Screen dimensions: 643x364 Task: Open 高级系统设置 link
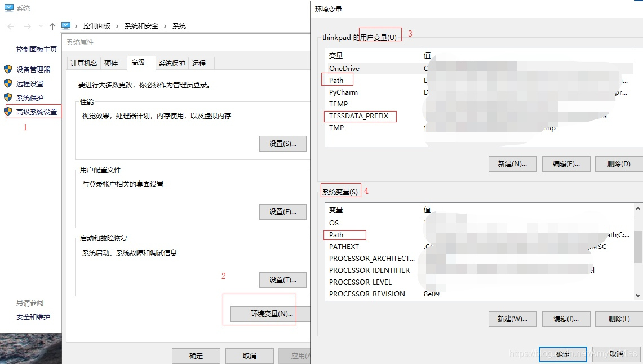click(37, 112)
